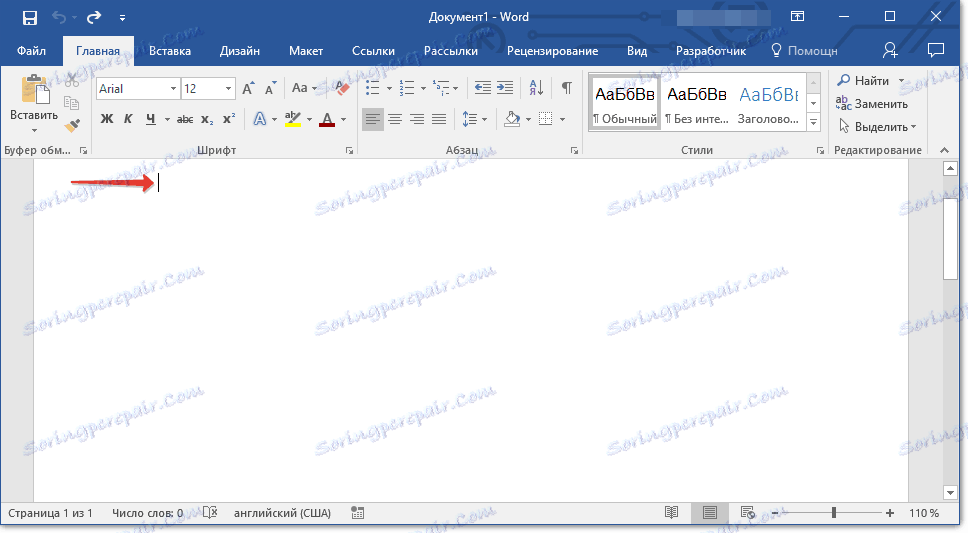This screenshot has height=533, width=968.
Task: Apply the Без инте... style
Action: coord(696,103)
